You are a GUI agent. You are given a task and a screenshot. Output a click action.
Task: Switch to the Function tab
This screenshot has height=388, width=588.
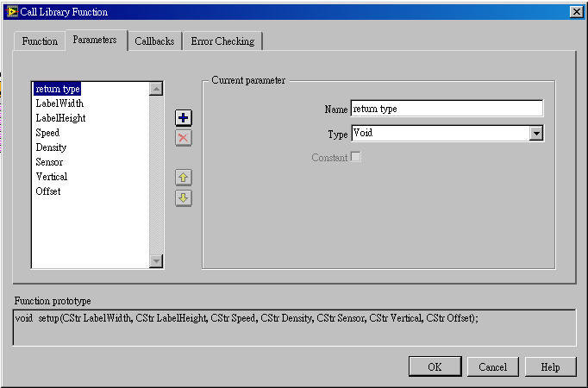(40, 41)
